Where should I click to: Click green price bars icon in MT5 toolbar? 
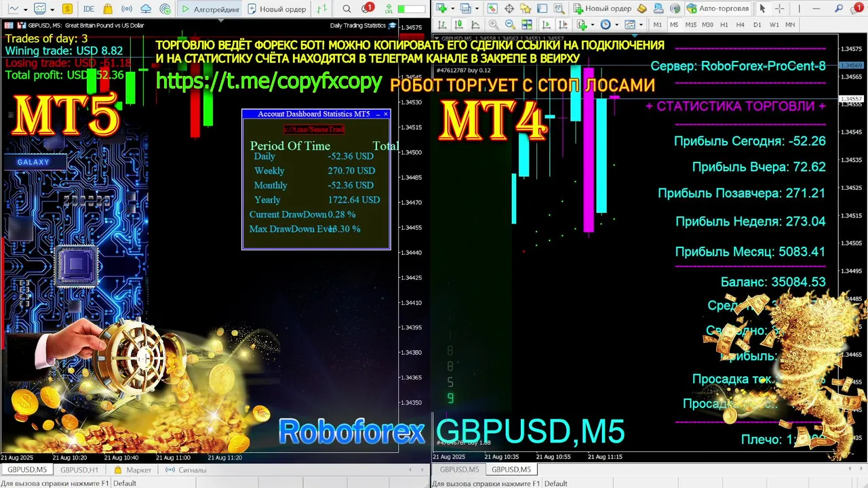(322, 9)
